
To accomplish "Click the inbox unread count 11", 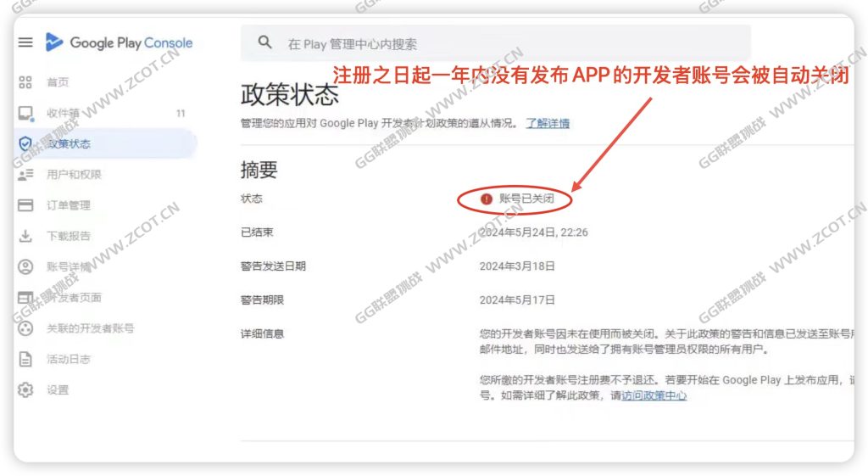I will point(181,114).
